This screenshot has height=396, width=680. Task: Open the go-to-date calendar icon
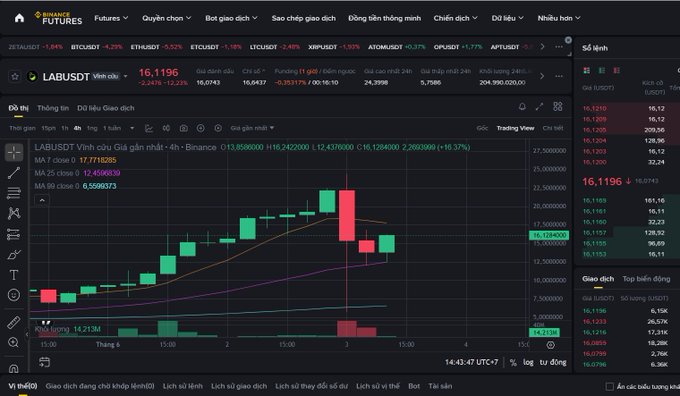(44, 362)
